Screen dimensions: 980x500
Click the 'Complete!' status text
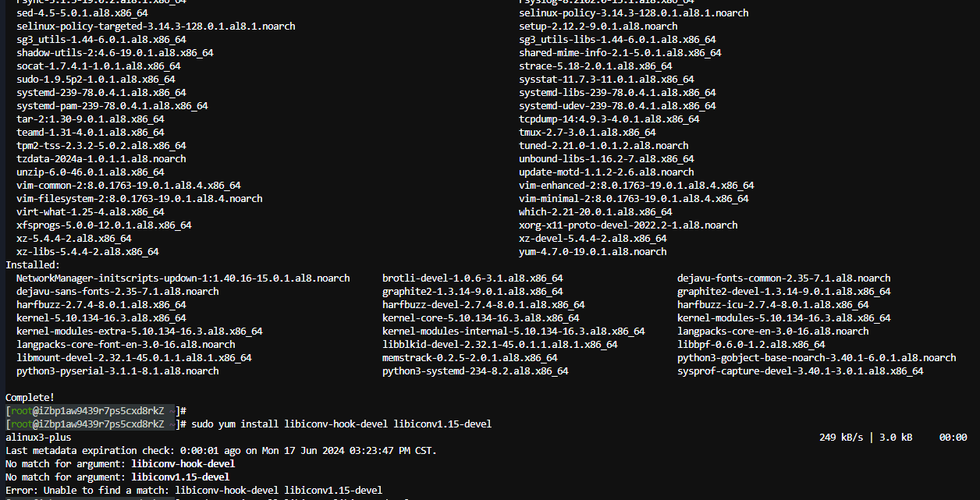point(30,397)
